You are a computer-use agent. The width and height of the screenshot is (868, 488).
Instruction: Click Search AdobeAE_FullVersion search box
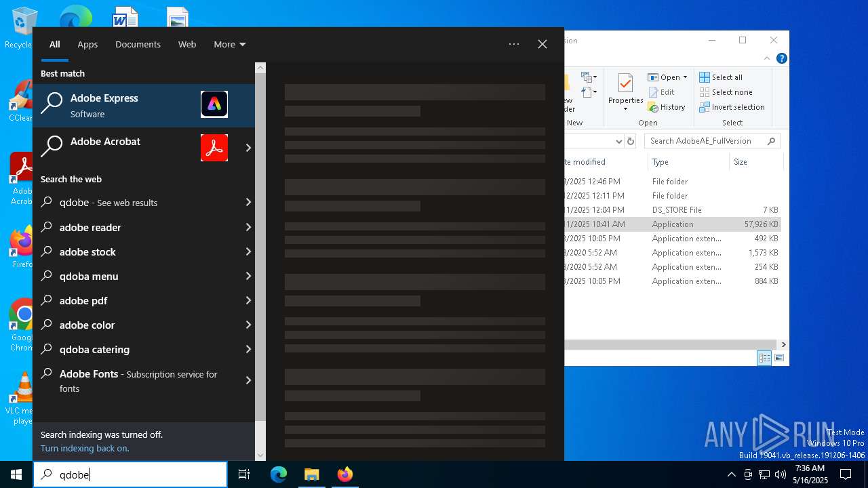coord(713,141)
